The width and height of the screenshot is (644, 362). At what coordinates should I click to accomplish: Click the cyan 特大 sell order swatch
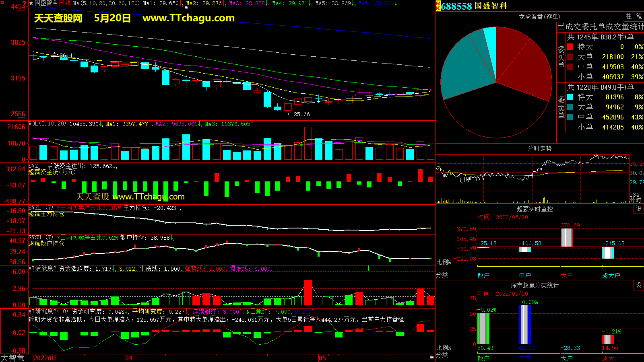click(x=570, y=97)
